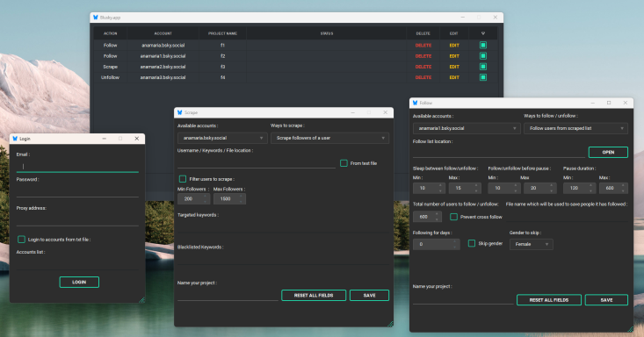The height and width of the screenshot is (337, 644).
Task: Toggle the green checkbox for project f1
Action: click(x=483, y=45)
